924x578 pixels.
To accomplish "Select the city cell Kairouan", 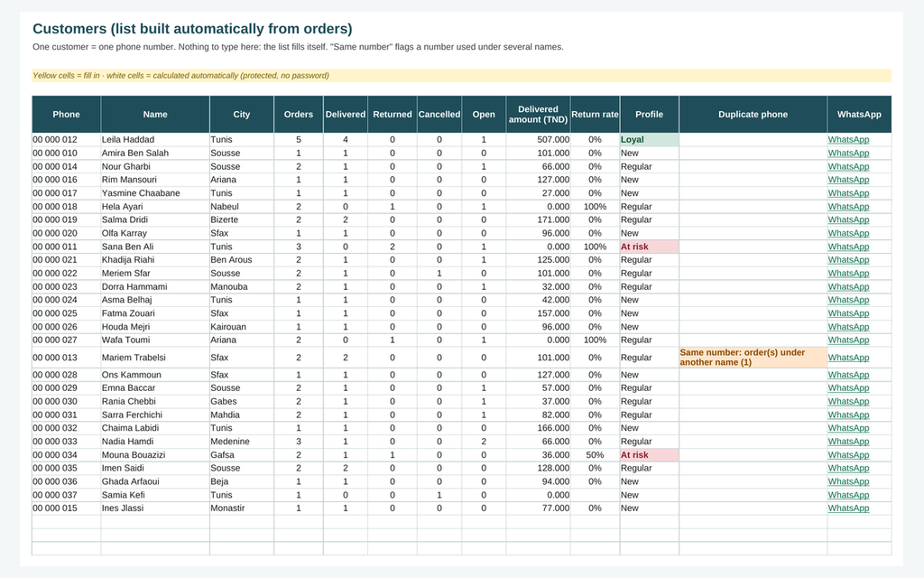I will point(242,327).
